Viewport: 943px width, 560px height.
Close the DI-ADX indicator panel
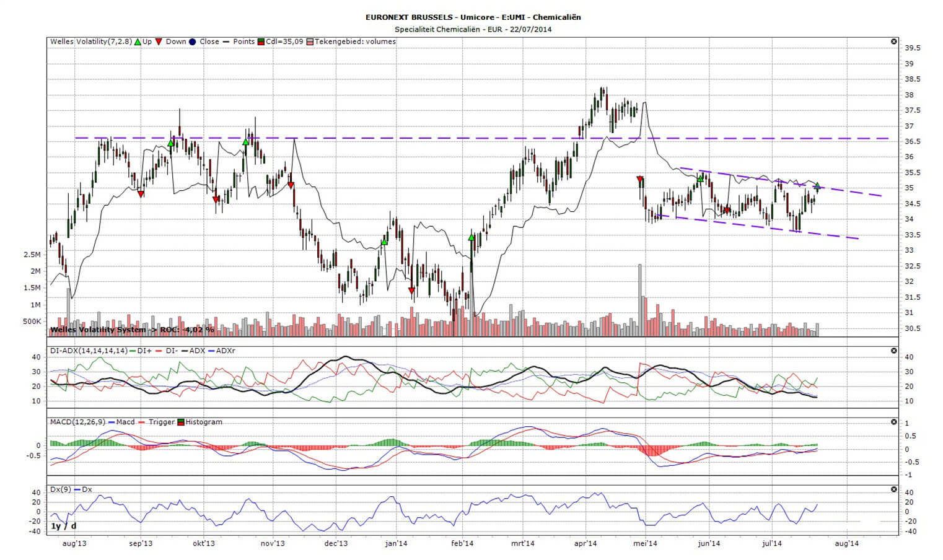[893, 351]
